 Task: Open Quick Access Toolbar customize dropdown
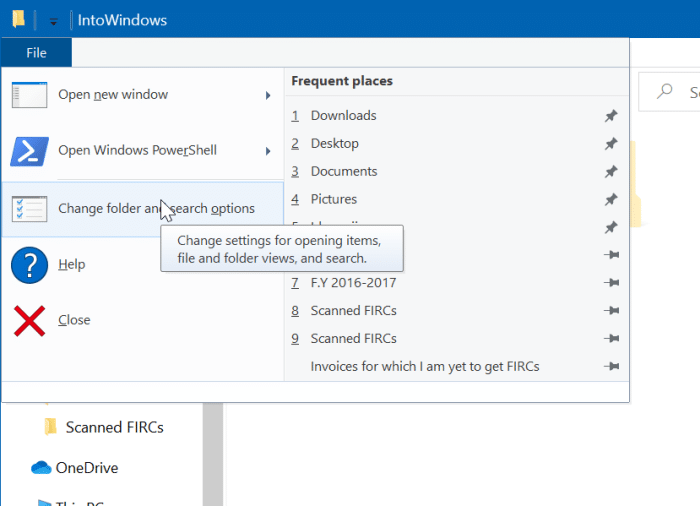point(54,21)
